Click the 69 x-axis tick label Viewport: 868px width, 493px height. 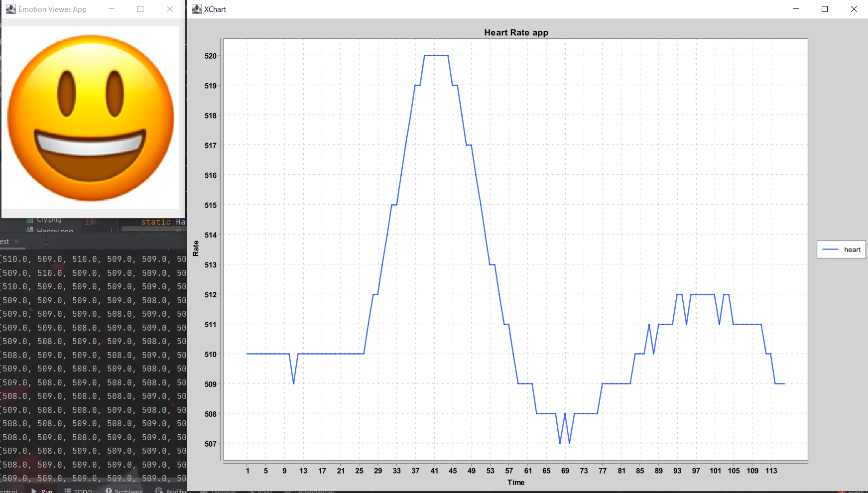[565, 471]
